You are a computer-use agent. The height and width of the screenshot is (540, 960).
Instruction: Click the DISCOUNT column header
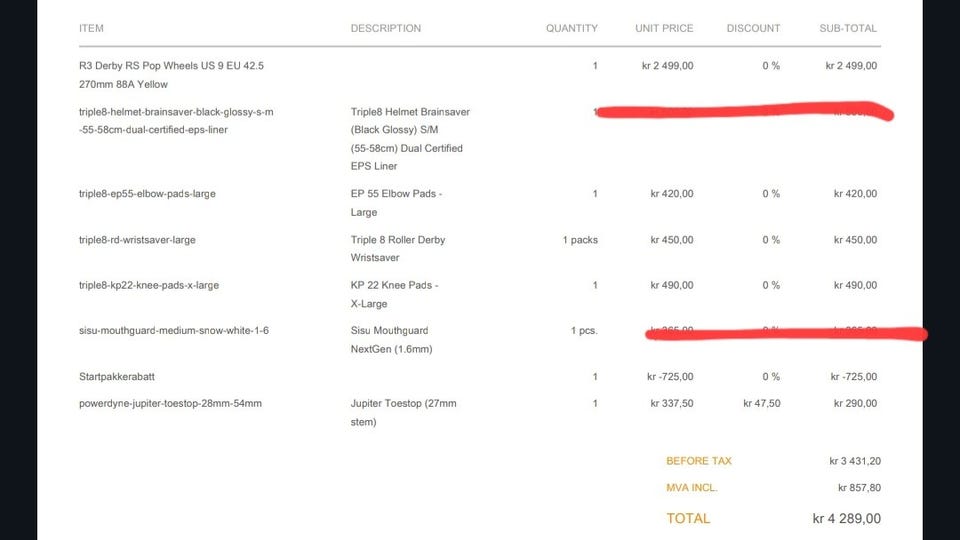pos(753,28)
